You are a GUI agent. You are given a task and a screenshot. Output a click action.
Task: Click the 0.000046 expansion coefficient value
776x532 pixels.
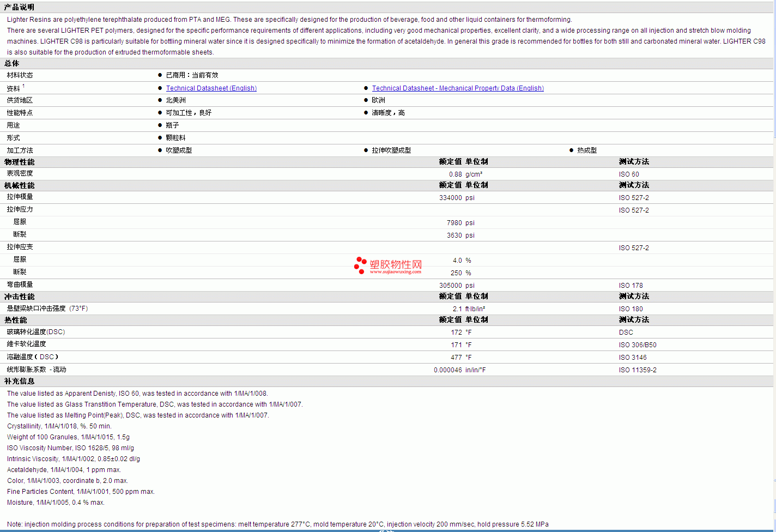coord(448,370)
